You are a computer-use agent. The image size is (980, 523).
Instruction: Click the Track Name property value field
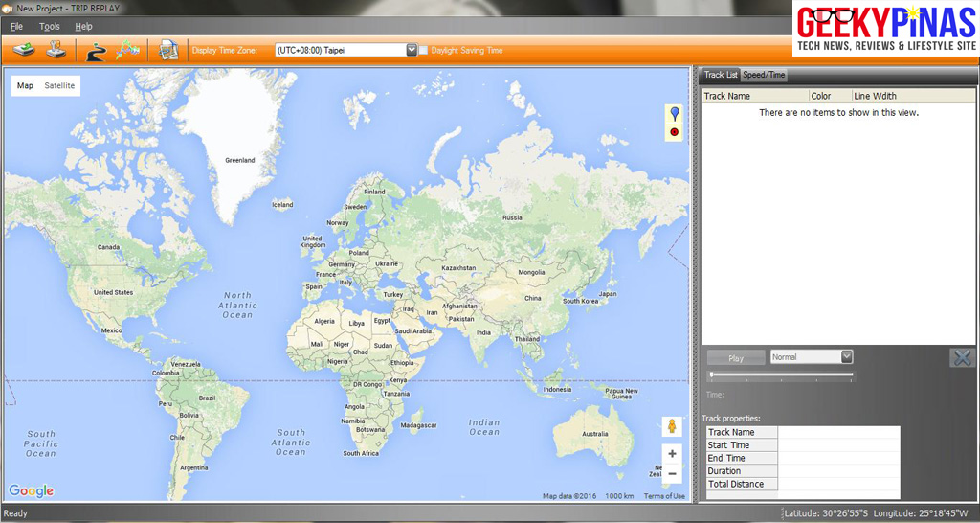click(x=838, y=432)
